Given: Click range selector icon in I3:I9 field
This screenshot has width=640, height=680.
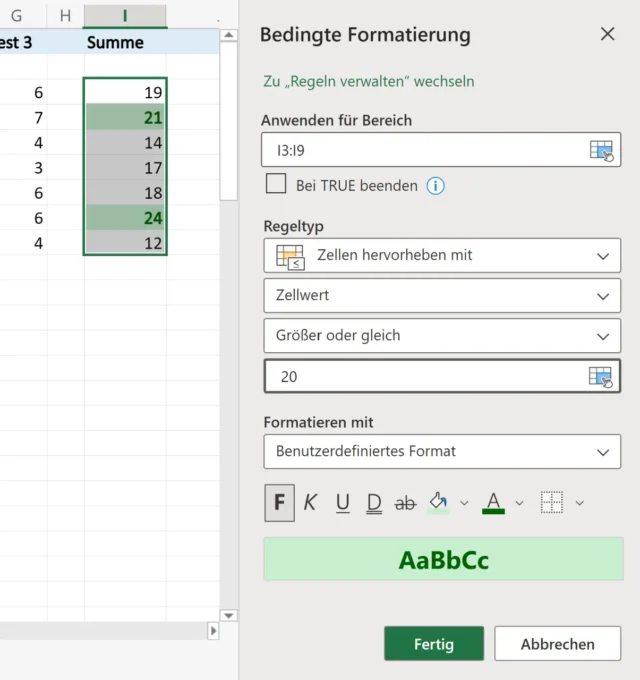Looking at the screenshot, I should [x=601, y=151].
